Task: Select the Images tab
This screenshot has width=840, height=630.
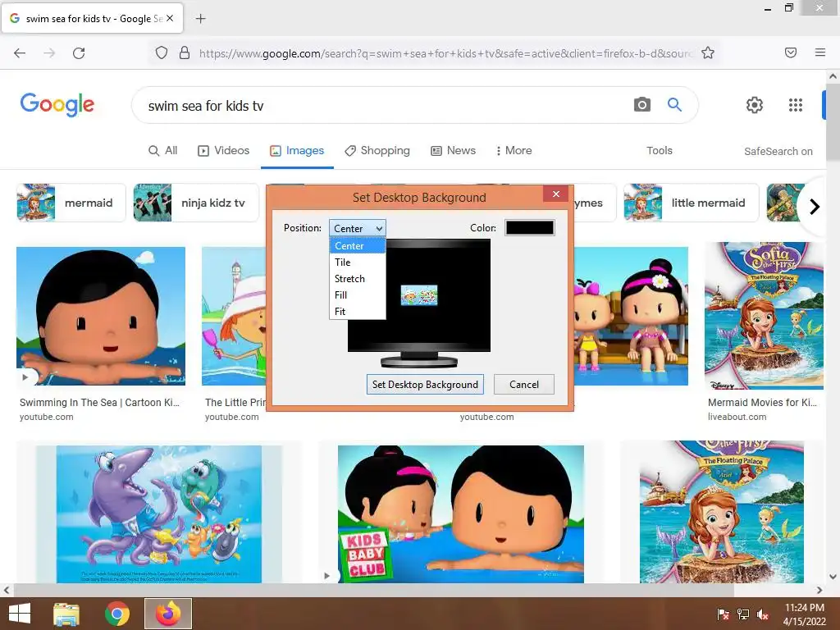Action: (x=297, y=151)
